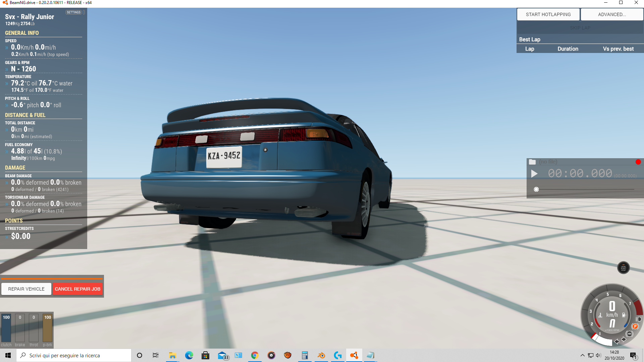Click the throttle input bar
This screenshot has height=362, width=644.
(34, 328)
